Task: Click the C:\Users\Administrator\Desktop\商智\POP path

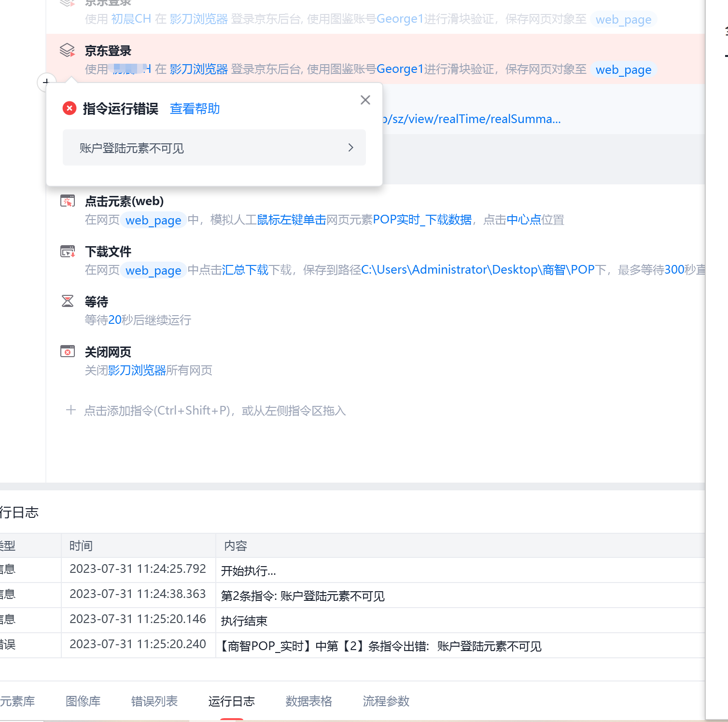Action: pyautogui.click(x=478, y=270)
